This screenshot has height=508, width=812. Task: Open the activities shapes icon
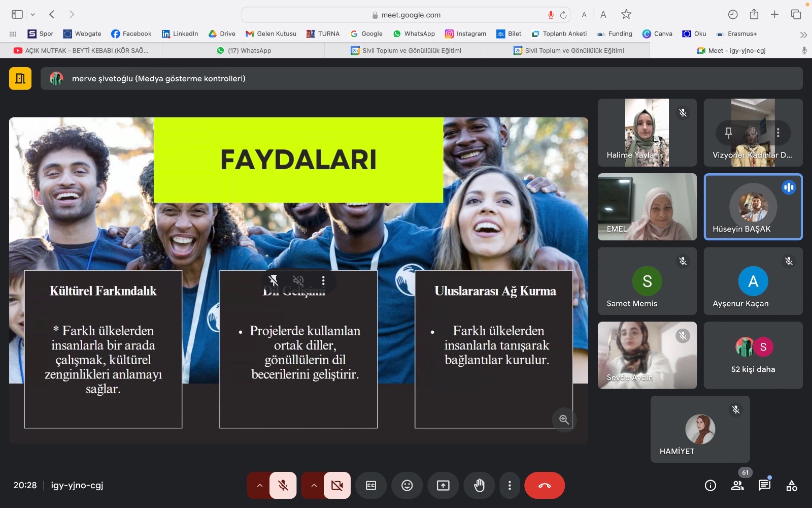click(x=791, y=486)
